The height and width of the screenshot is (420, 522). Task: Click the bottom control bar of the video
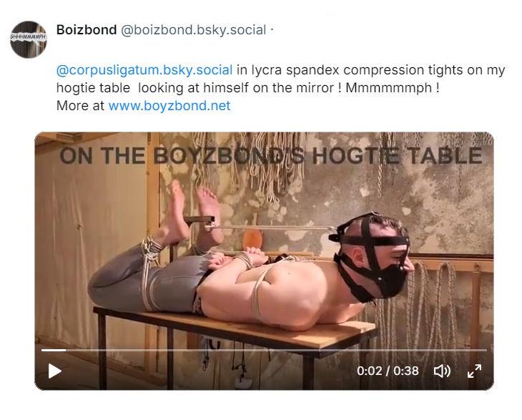(264, 371)
